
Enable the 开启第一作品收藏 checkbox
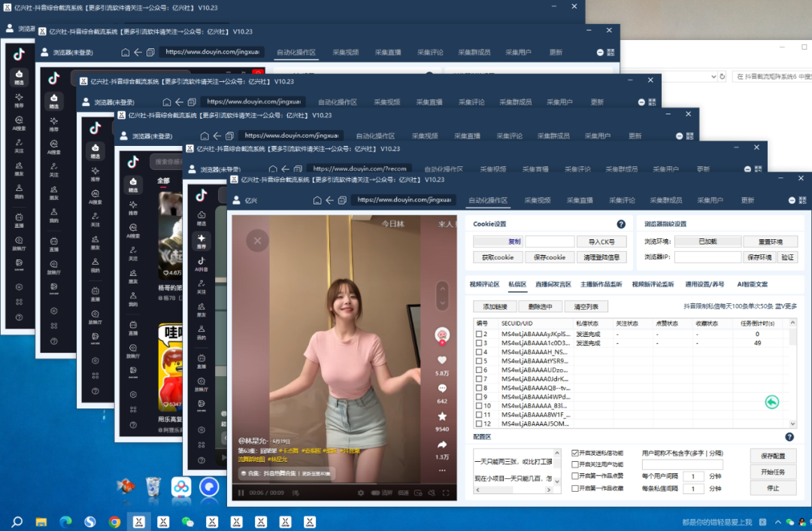tap(575, 488)
